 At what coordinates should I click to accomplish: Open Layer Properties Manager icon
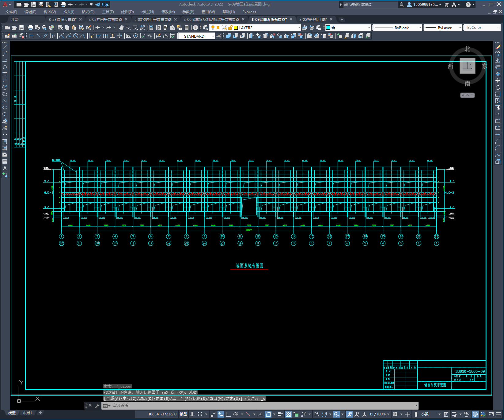206,28
